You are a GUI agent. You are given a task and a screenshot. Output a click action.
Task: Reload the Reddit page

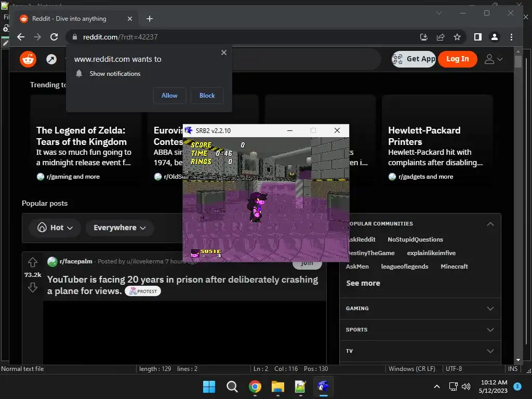coord(54,37)
